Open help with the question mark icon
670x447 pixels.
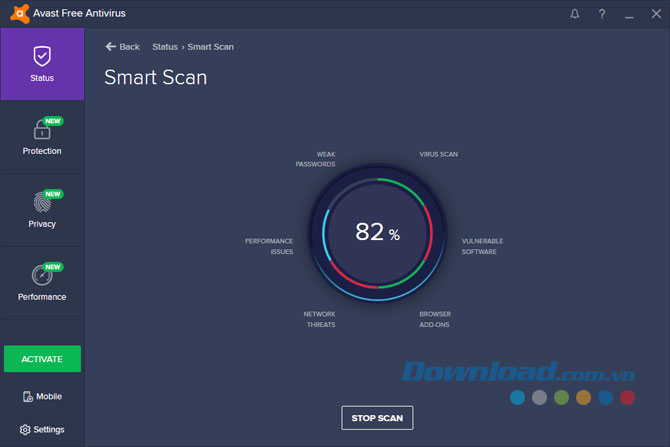point(602,14)
